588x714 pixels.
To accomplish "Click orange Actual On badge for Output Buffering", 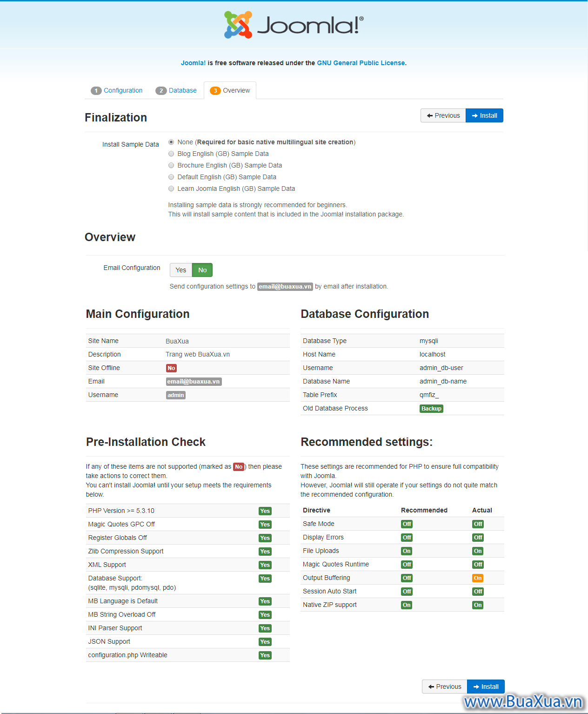I will pyautogui.click(x=478, y=578).
